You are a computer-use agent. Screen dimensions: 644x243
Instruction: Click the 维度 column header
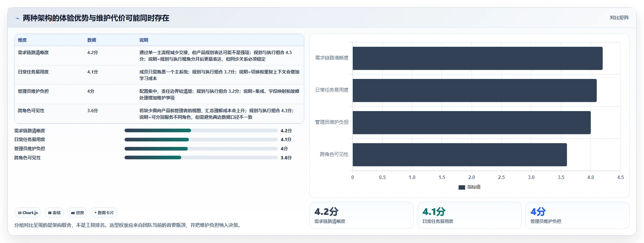click(22, 40)
